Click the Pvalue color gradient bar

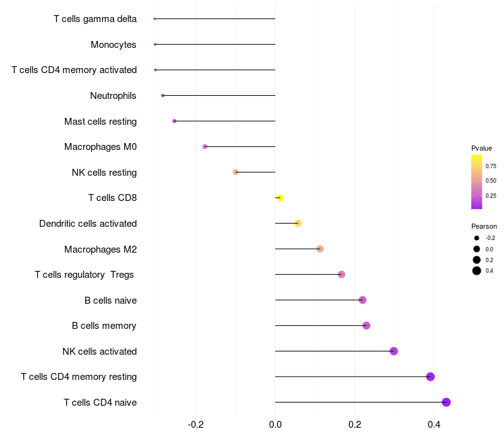477,181
